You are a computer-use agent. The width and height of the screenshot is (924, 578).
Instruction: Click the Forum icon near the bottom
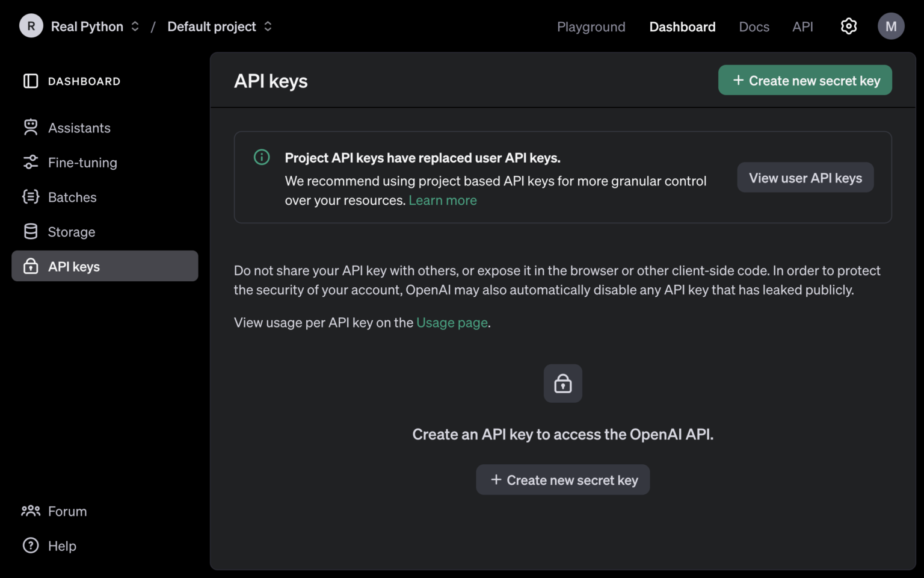(x=30, y=511)
